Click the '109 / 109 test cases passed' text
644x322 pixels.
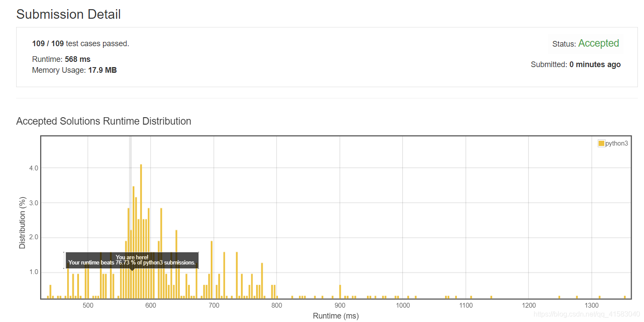81,44
